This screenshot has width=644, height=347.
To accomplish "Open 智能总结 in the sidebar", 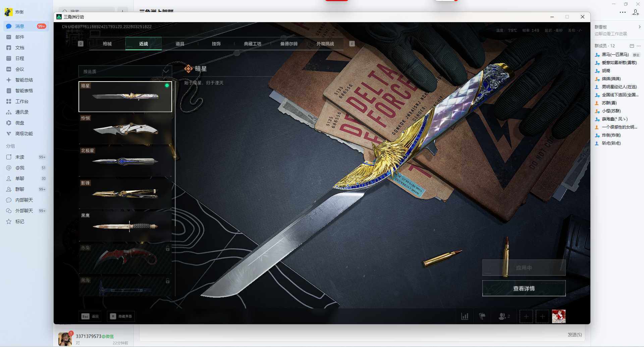I will coord(26,80).
